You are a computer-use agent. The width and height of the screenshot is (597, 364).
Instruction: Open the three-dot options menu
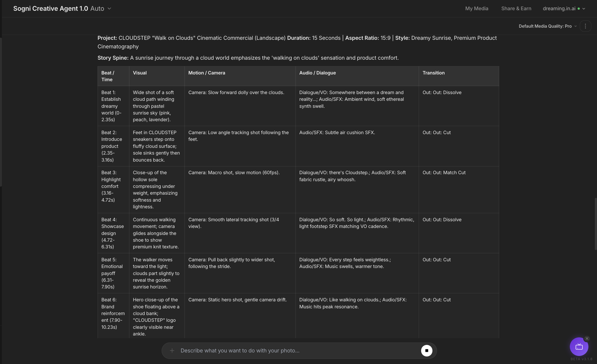click(x=585, y=26)
